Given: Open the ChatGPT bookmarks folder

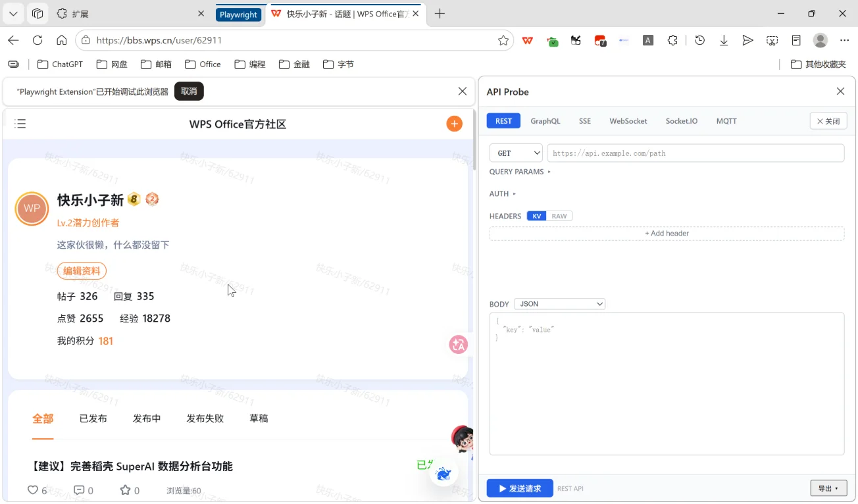Looking at the screenshot, I should (x=61, y=64).
